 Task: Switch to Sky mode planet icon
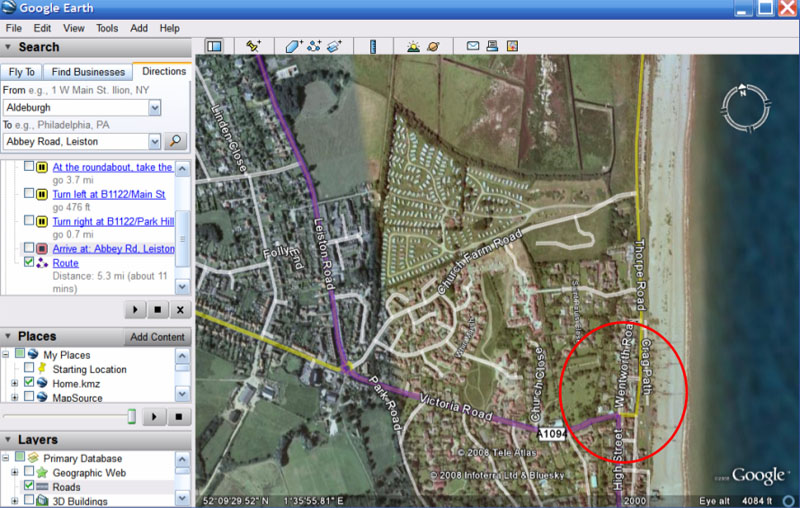click(433, 47)
